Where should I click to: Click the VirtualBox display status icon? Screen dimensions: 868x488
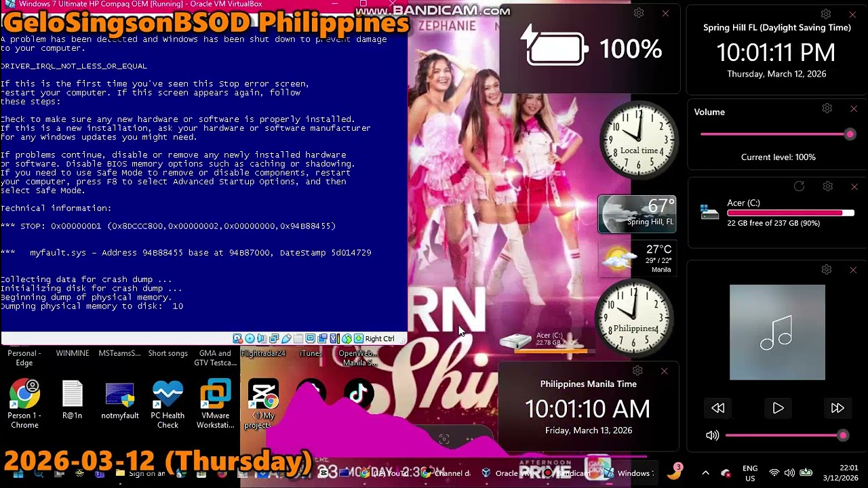(x=311, y=339)
